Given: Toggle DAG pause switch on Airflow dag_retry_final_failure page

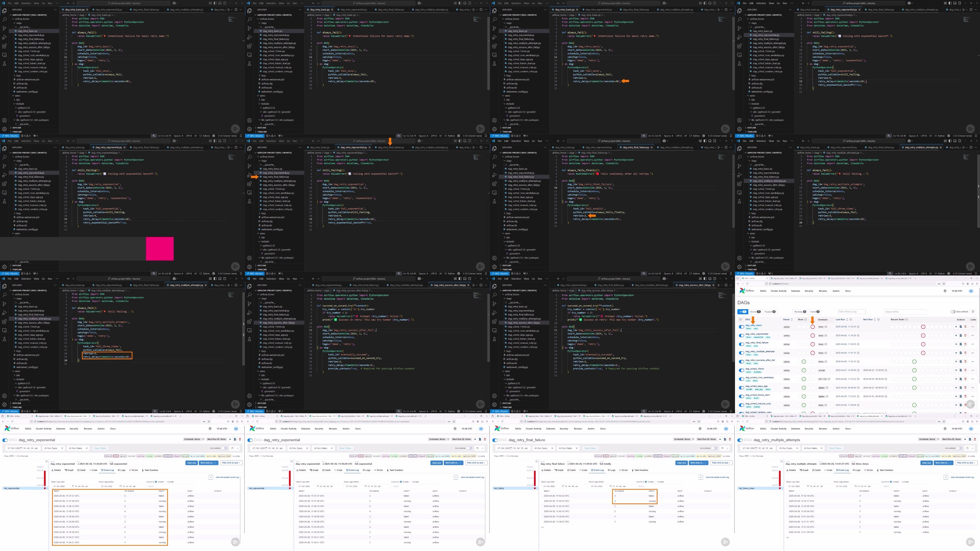Looking at the screenshot, I should tap(495, 440).
